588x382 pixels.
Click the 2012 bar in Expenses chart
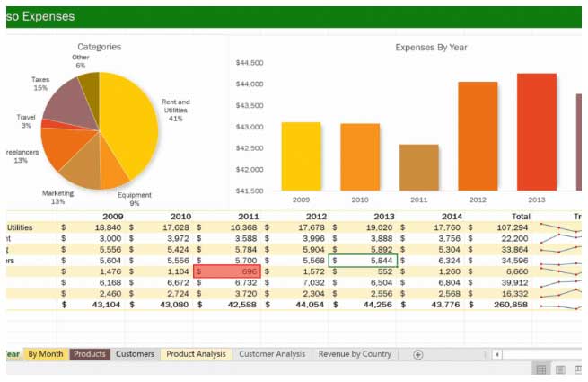click(x=478, y=136)
